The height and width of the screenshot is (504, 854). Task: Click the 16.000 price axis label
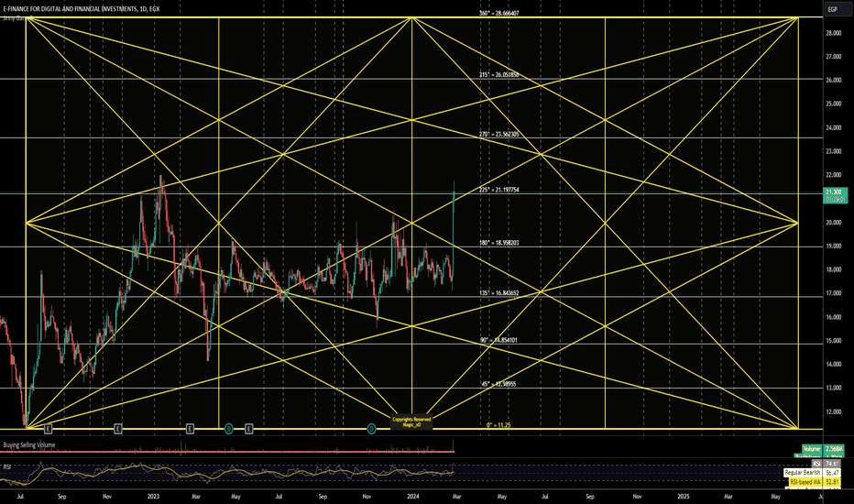click(x=833, y=317)
